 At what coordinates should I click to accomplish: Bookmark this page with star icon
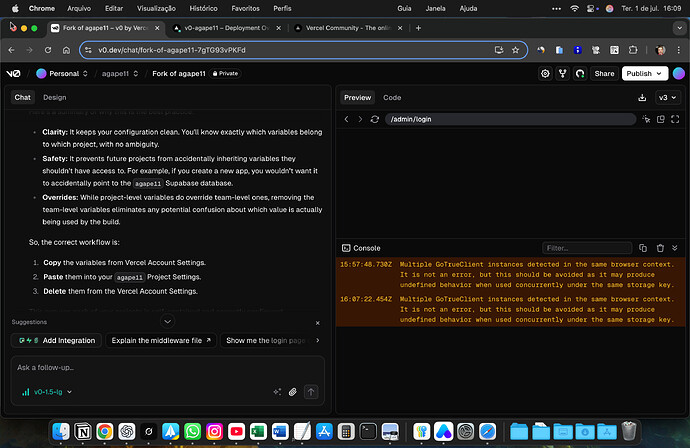[x=515, y=50]
